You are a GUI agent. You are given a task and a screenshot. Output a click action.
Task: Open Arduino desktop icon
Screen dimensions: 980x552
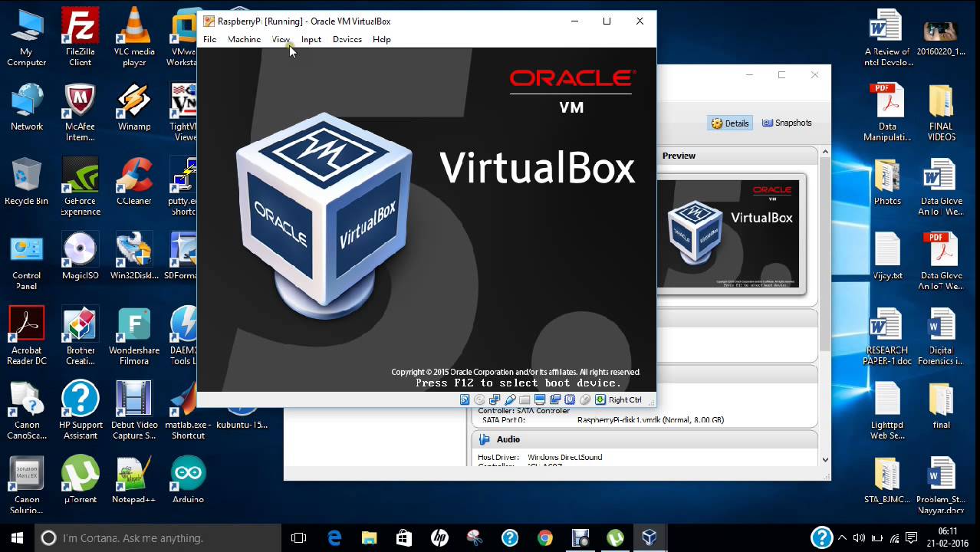pyautogui.click(x=188, y=481)
